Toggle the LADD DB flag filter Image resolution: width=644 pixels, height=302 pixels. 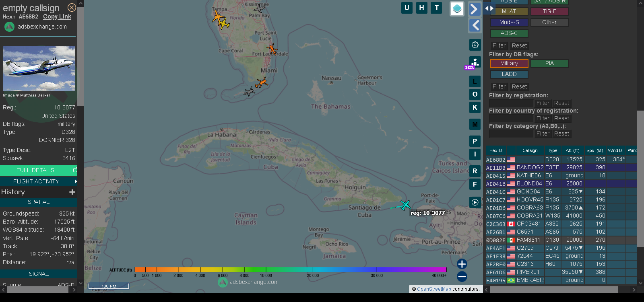click(x=509, y=74)
